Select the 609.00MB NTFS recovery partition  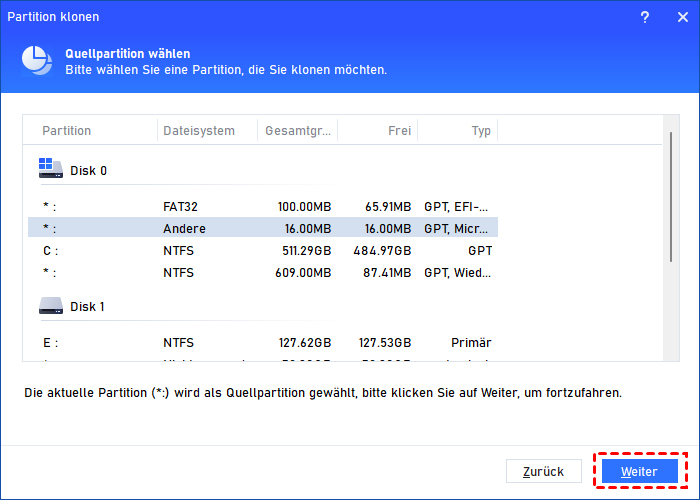click(262, 273)
